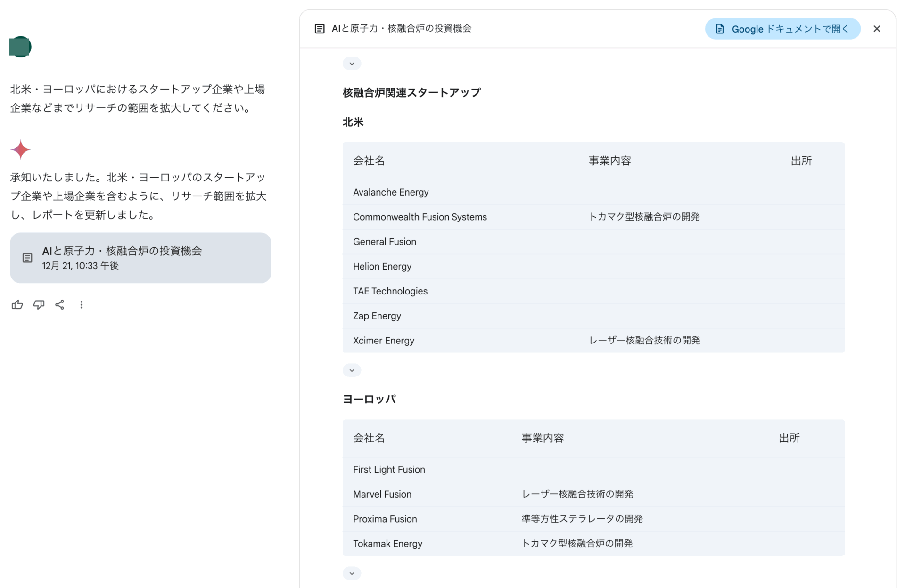This screenshot has height=588, width=905.
Task: Click the Helion Energy table cell
Action: [x=382, y=267]
